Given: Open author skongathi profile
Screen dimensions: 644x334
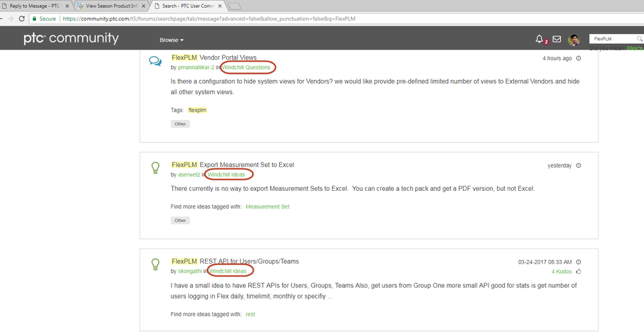Looking at the screenshot, I should (x=190, y=271).
